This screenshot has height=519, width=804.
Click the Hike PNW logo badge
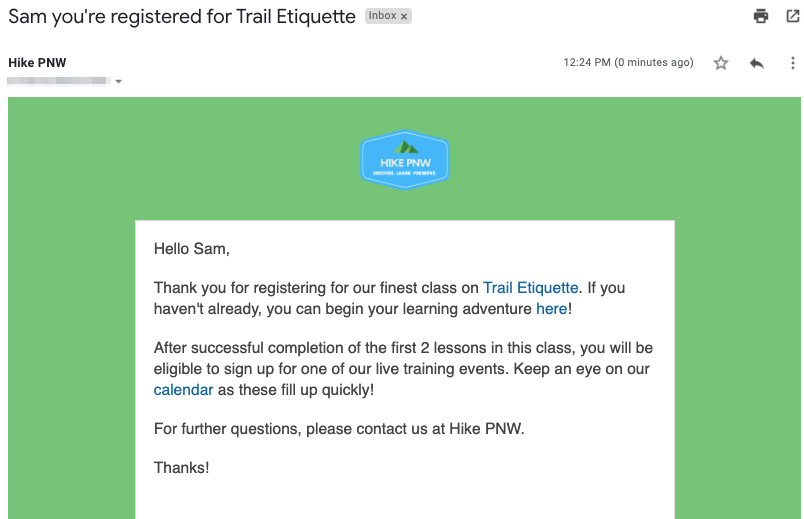pyautogui.click(x=404, y=160)
